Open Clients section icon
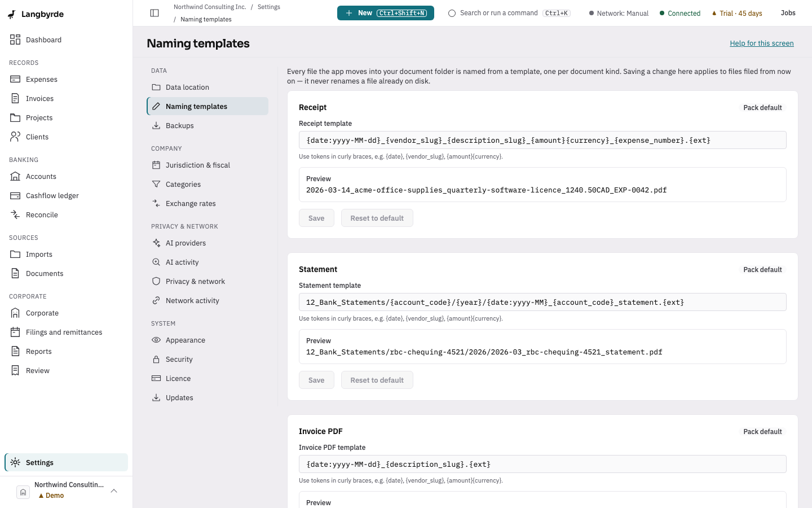 [x=15, y=137]
